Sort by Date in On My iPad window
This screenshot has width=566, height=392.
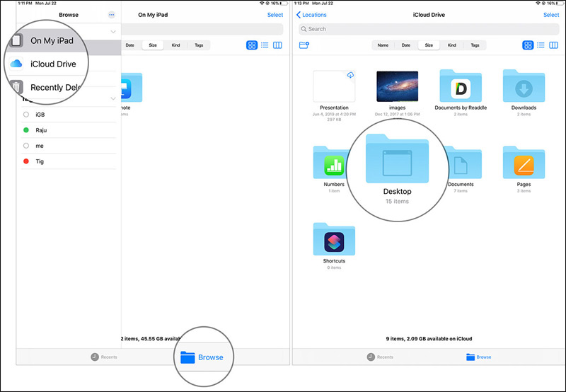coord(129,45)
